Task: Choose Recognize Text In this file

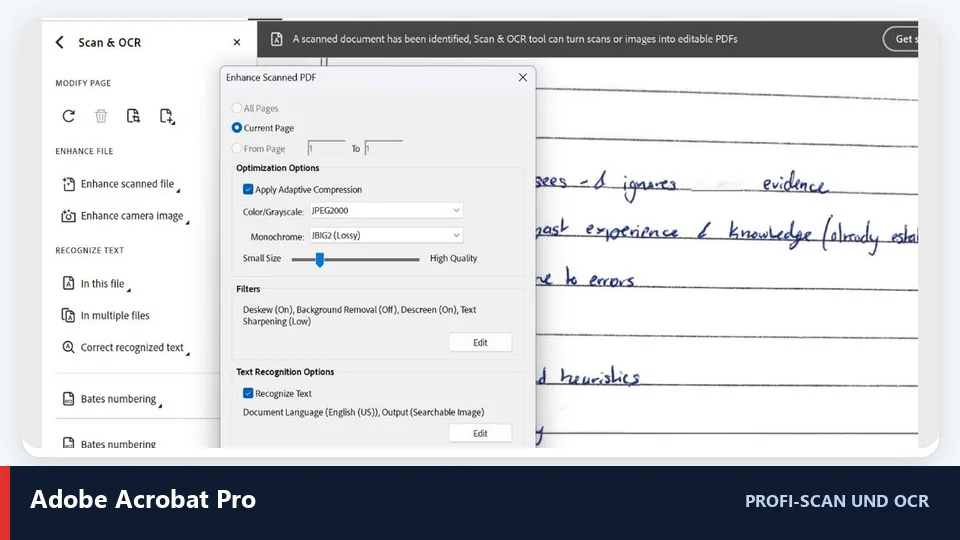Action: pos(102,283)
